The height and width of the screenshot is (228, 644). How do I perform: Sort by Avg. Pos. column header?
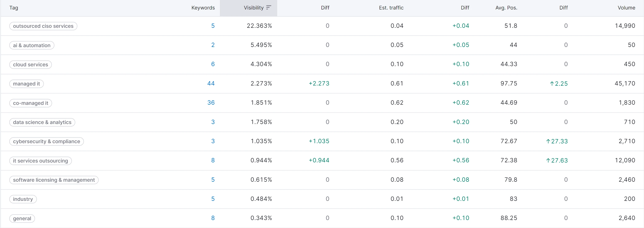506,8
